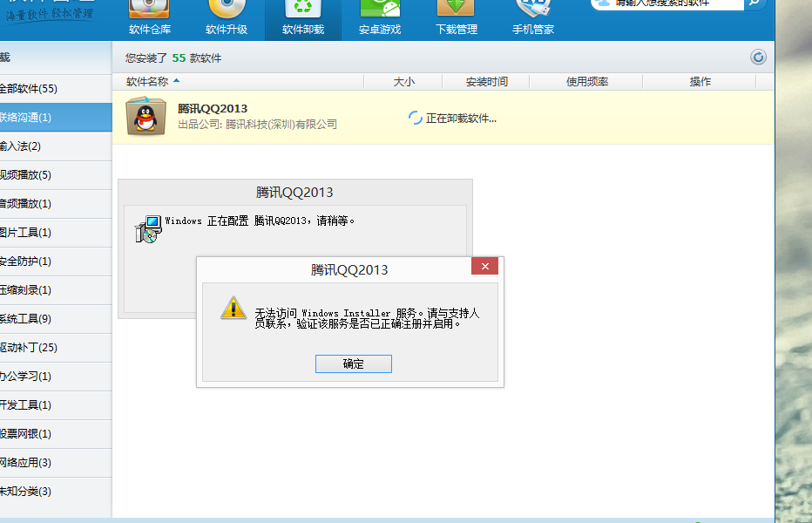This screenshot has width=812, height=523.
Task: Click the yellow warning icon
Action: (x=233, y=308)
